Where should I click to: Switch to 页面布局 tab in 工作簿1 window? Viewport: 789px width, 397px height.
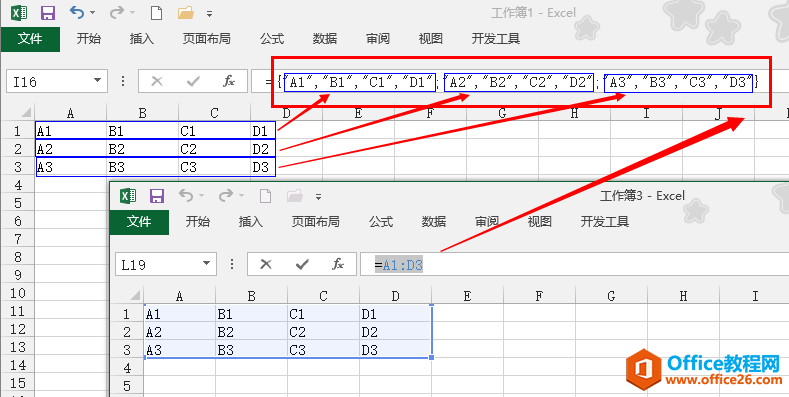[x=206, y=39]
